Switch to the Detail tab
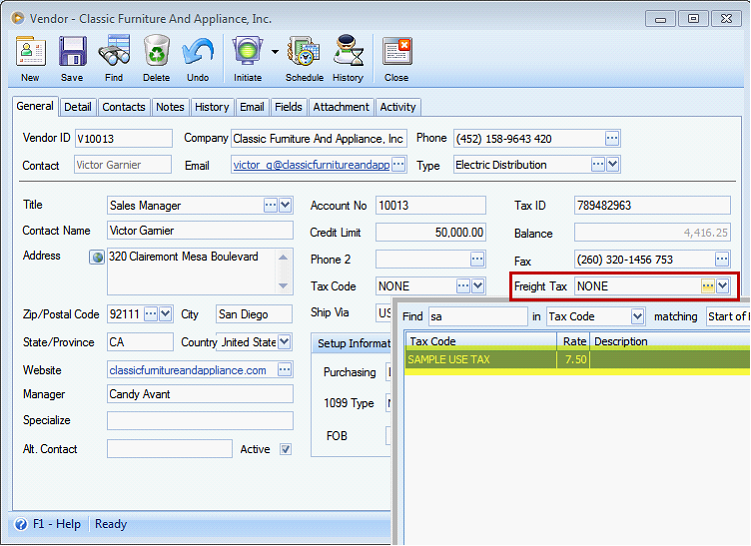The image size is (751, 546). 78,107
